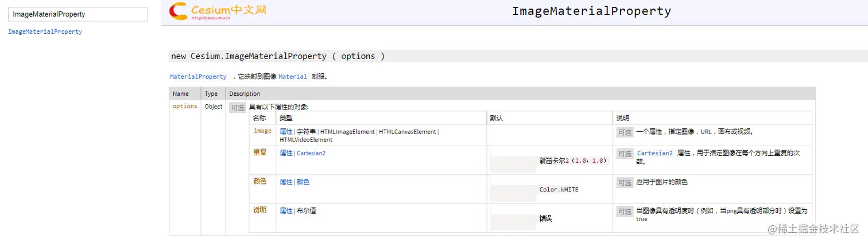Click the 可选 badge beside 具有以下属性的对象
Screen dimensions: 868x243
click(238, 107)
